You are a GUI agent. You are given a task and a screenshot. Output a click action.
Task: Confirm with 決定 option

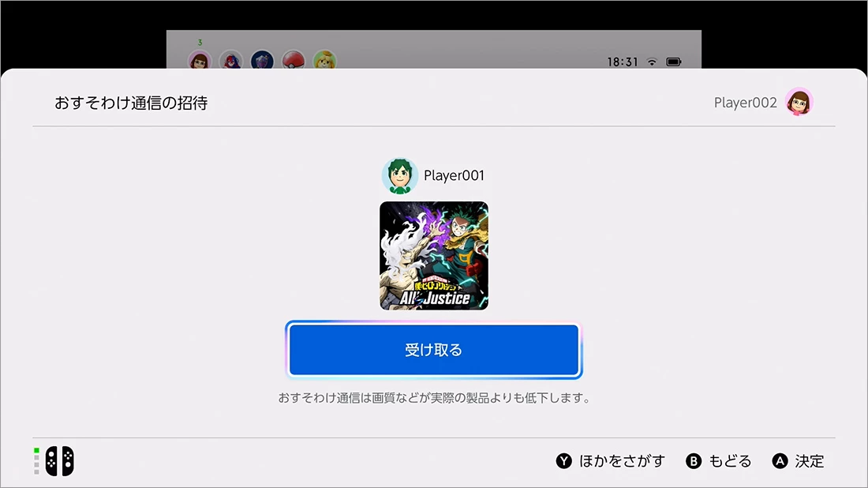pyautogui.click(x=810, y=461)
